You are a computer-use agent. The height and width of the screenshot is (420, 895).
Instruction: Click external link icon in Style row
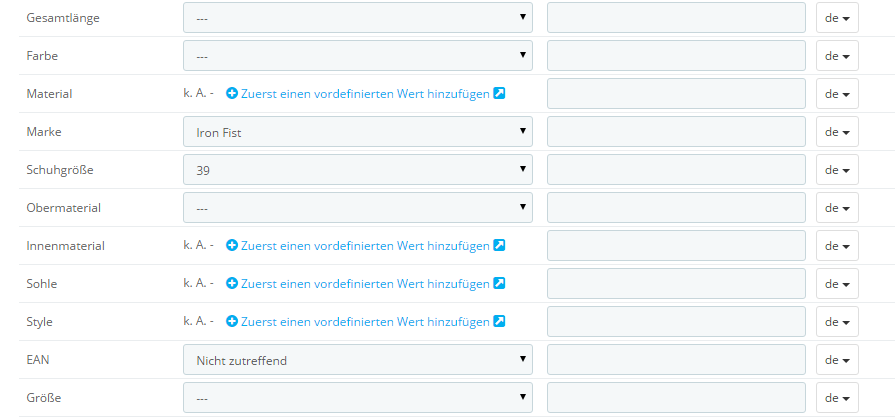point(499,321)
